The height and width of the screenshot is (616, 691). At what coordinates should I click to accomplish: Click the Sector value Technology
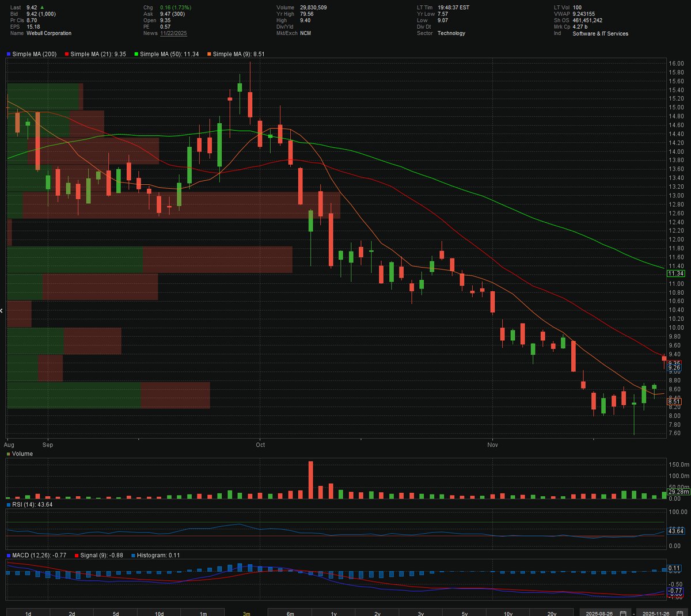click(x=451, y=33)
